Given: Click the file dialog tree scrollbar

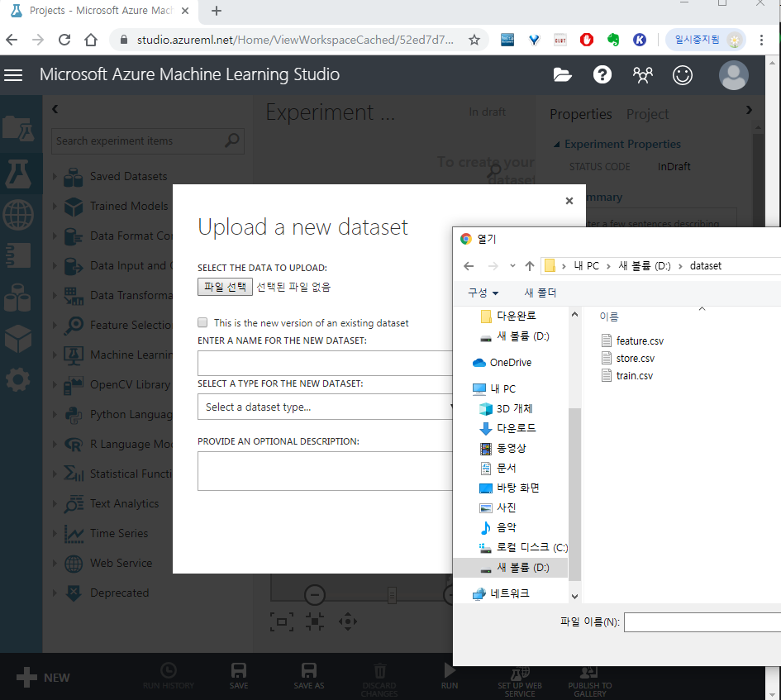Looking at the screenshot, I should point(574,495).
